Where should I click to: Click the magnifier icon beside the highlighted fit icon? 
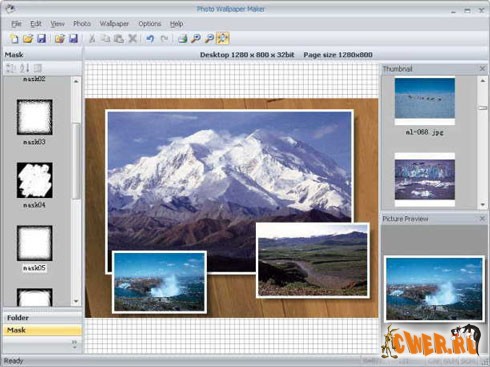pyautogui.click(x=209, y=39)
